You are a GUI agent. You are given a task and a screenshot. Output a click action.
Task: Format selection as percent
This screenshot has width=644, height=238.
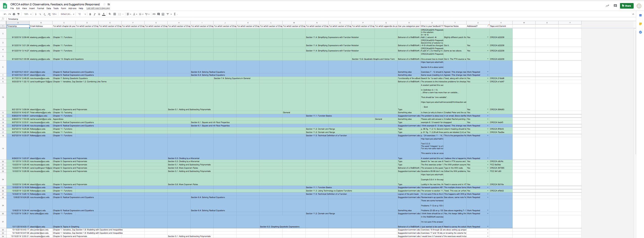pos(40,14)
